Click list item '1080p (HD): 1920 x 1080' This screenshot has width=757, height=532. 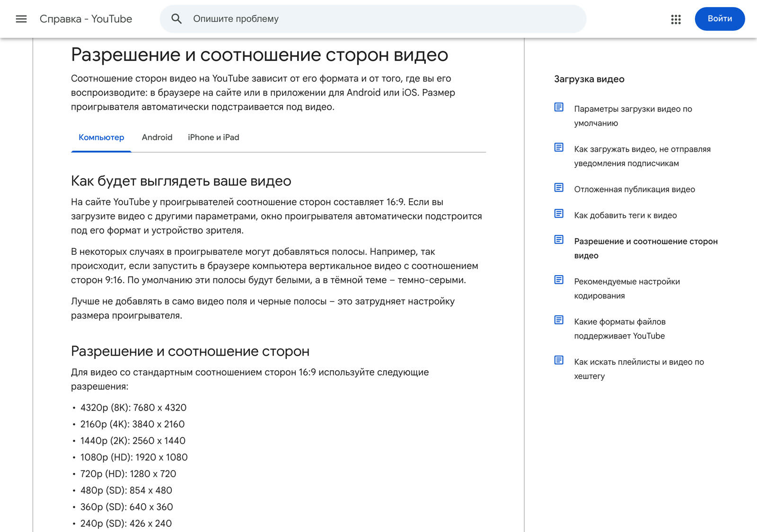click(134, 457)
